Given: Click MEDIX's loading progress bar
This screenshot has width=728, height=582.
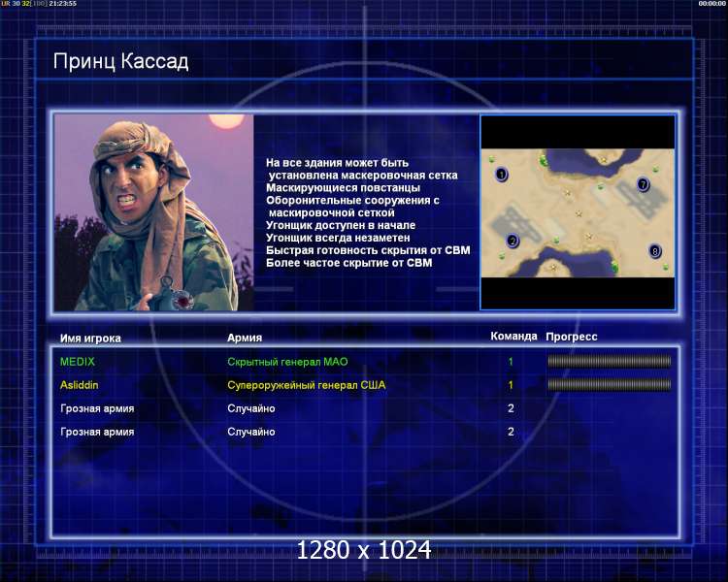Looking at the screenshot, I should coord(609,362).
